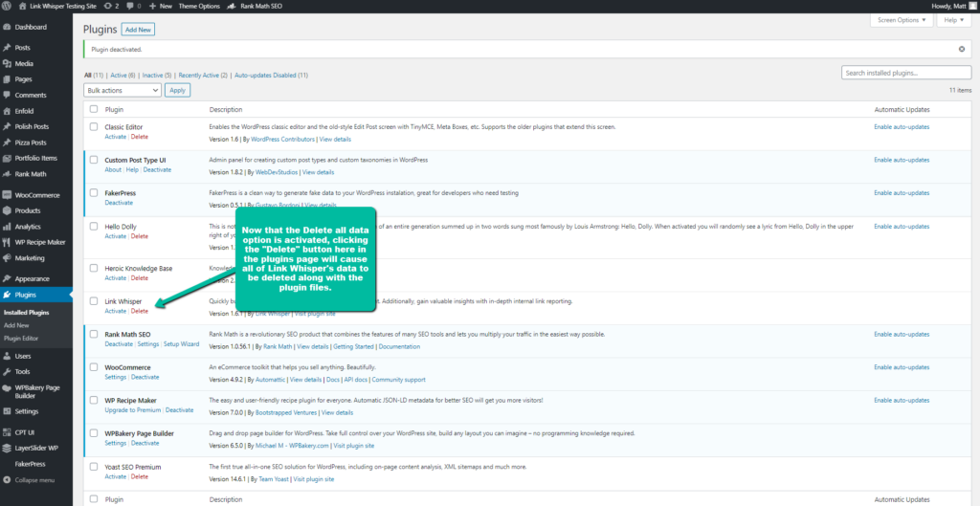The image size is (980, 506).
Task: Click the Portfolio Items icon
Action: (7, 158)
